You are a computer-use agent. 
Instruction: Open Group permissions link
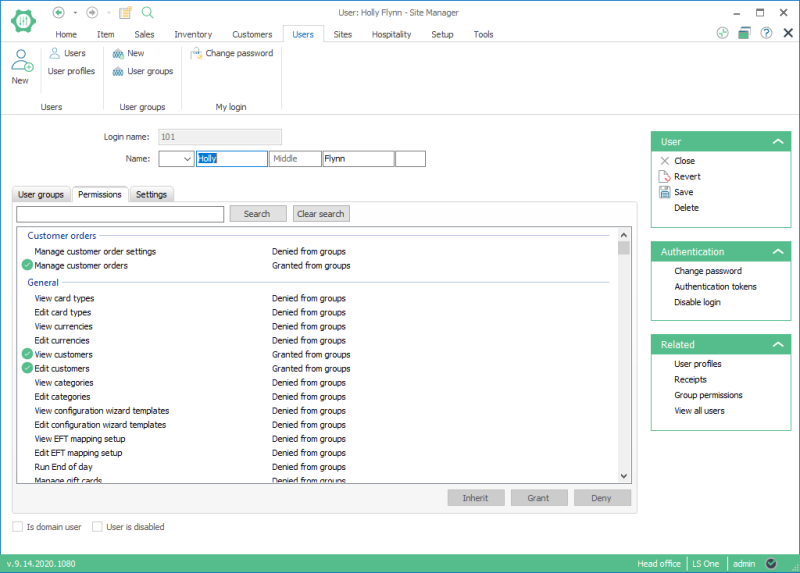(x=708, y=395)
